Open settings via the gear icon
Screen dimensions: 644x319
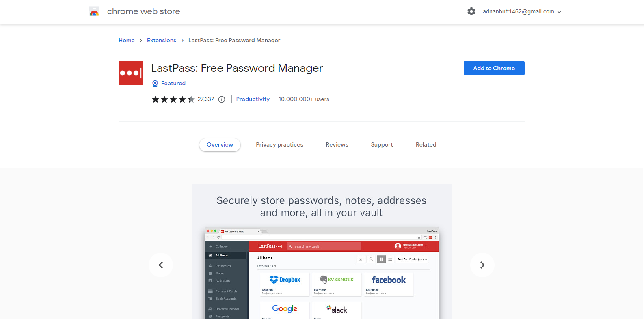pyautogui.click(x=471, y=11)
